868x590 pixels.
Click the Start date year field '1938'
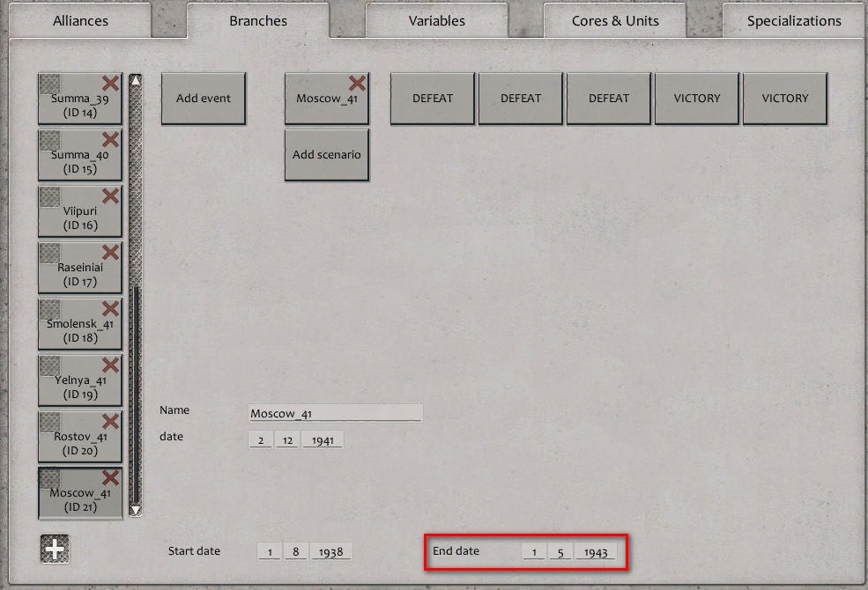[x=330, y=552]
